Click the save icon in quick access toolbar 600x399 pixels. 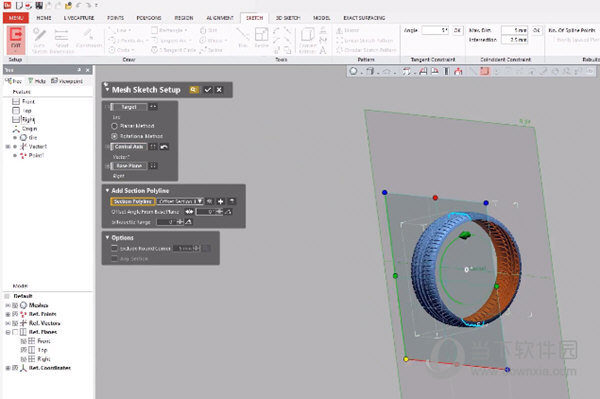tap(39, 5)
